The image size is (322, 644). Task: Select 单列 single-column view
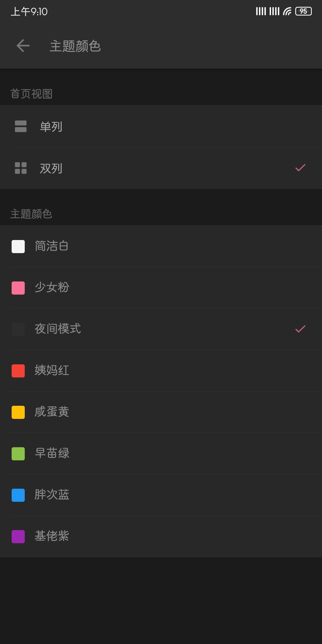[51, 127]
